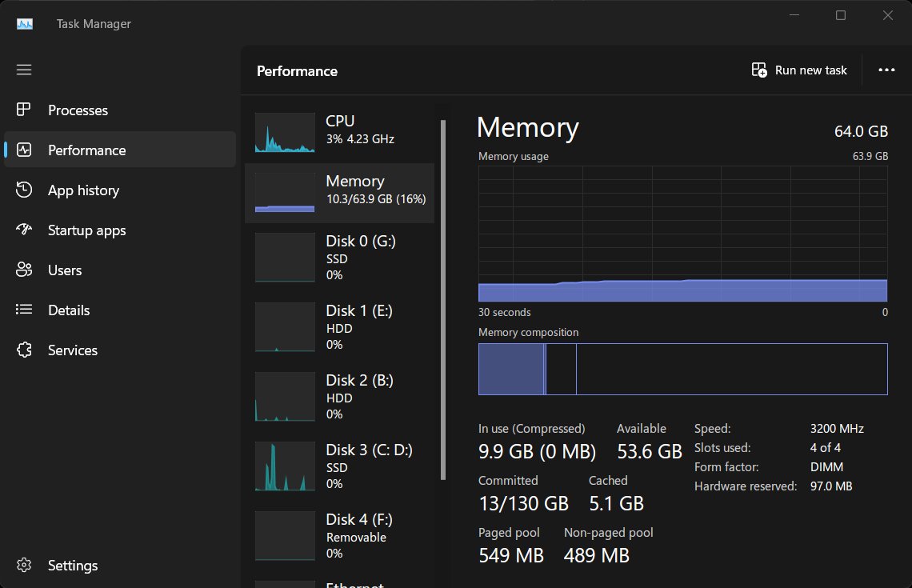Click the resource list vertical scrollbar
This screenshot has width=912, height=588.
pyautogui.click(x=443, y=299)
